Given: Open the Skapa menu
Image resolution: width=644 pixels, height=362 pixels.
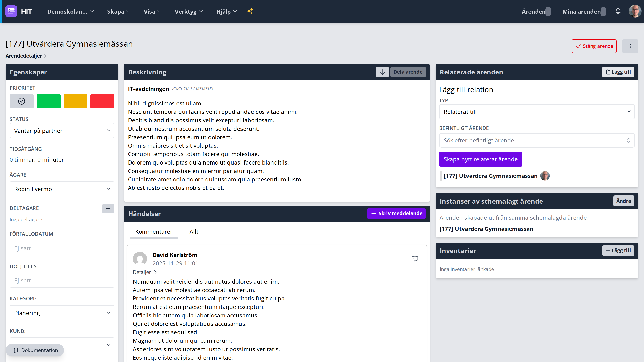Looking at the screenshot, I should (119, 11).
